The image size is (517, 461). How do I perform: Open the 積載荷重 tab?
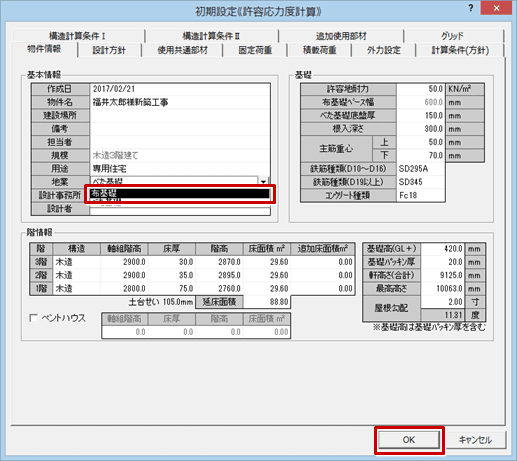(319, 50)
